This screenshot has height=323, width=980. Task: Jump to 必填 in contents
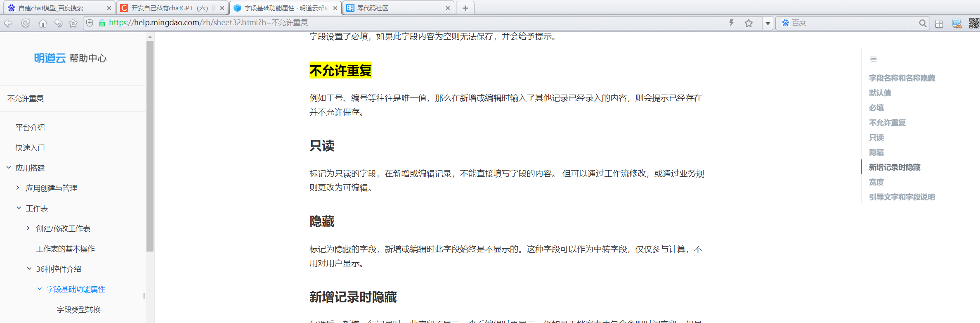point(876,108)
